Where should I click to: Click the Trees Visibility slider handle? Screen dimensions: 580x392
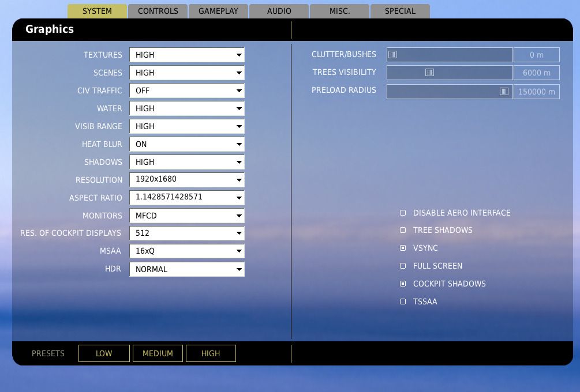[x=429, y=73]
